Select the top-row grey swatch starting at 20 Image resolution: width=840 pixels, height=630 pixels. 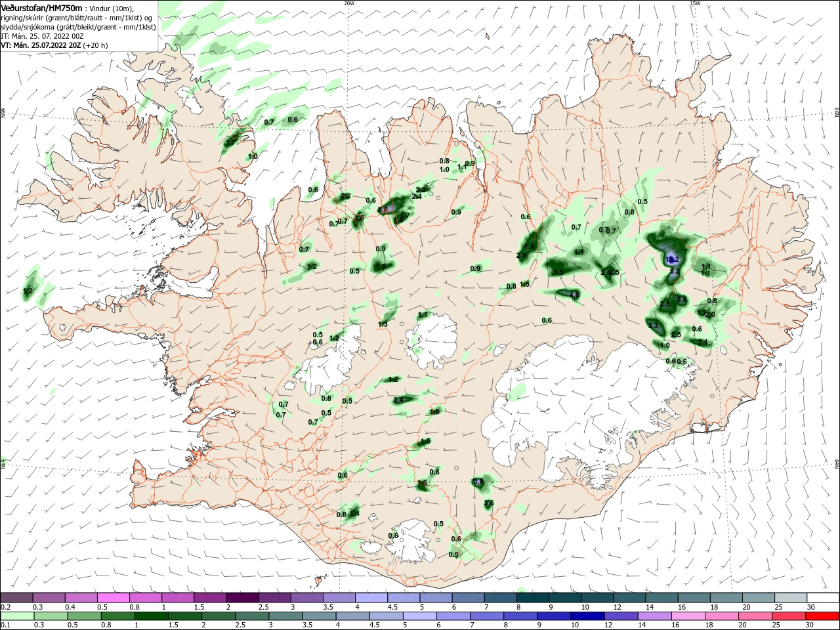[758, 597]
